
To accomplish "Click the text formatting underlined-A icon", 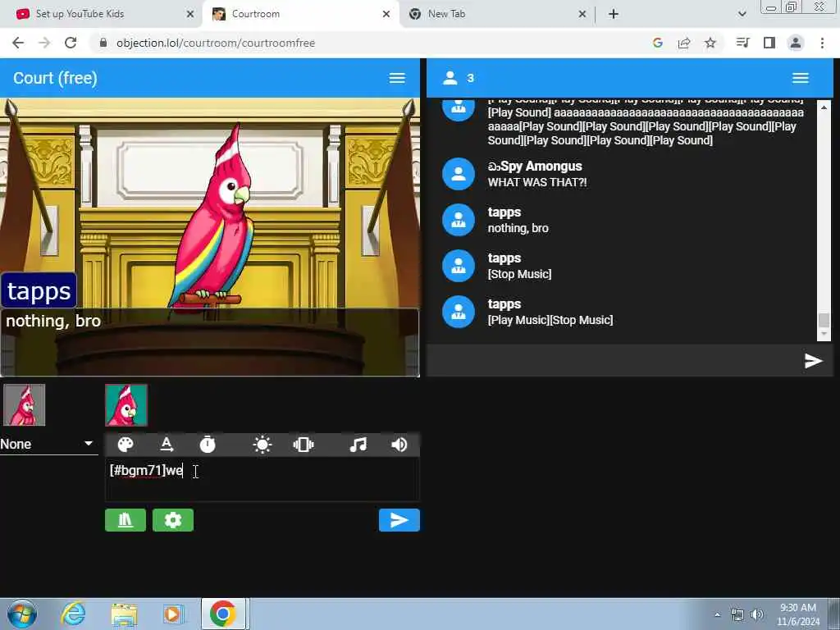I will (x=167, y=445).
